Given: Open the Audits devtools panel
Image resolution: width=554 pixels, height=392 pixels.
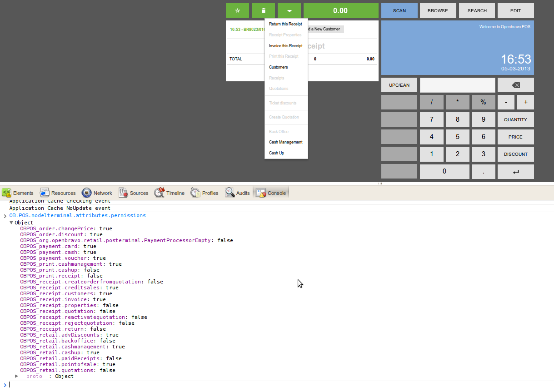Looking at the screenshot, I should pos(238,193).
